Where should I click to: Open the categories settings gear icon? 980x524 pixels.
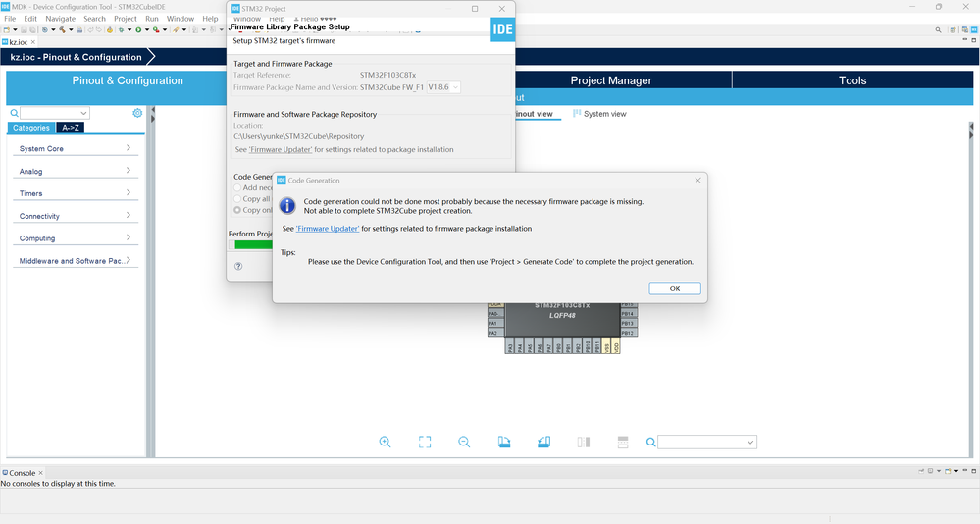click(137, 113)
